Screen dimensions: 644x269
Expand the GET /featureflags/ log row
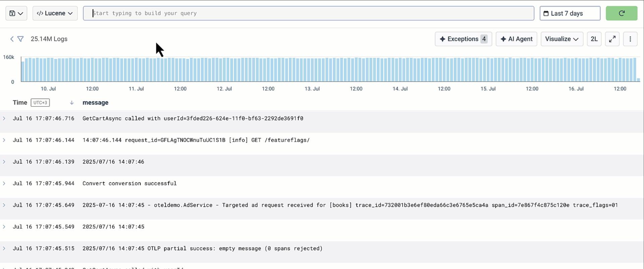point(4,140)
